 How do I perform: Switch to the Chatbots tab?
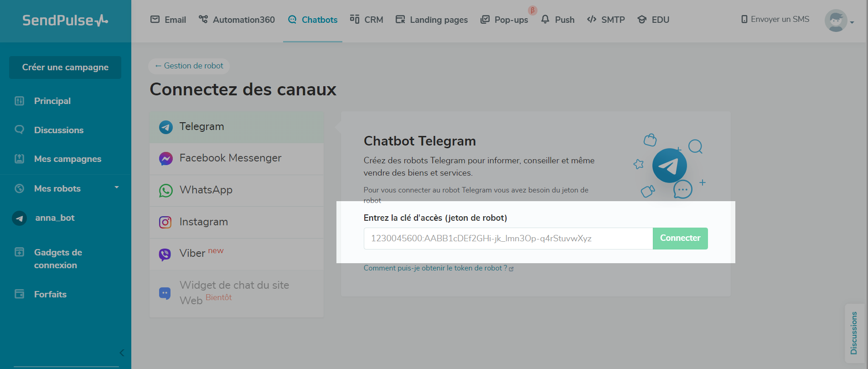[313, 20]
